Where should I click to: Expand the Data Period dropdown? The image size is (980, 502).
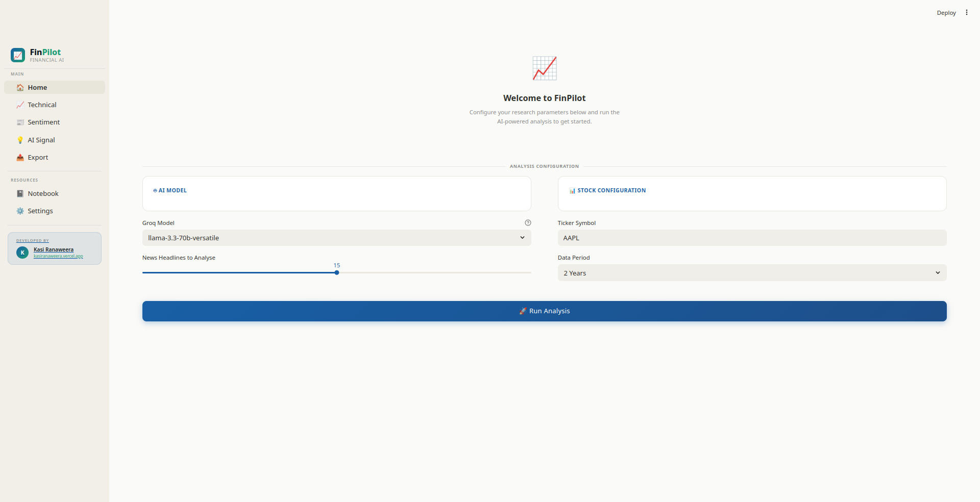coord(752,273)
